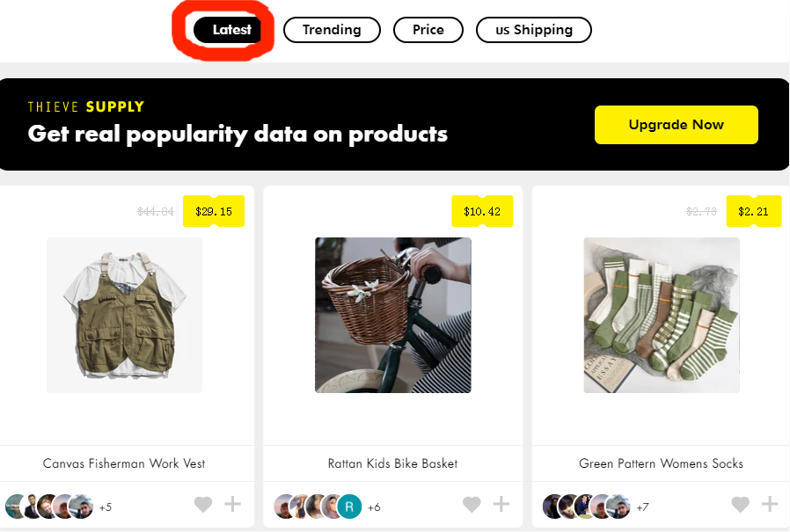View the green striped socks product photo

(x=662, y=316)
